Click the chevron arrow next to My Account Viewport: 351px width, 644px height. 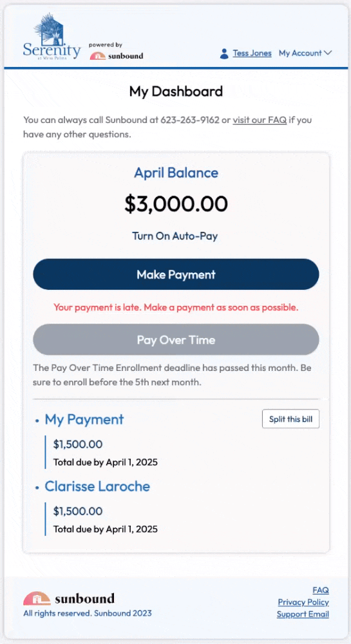point(328,53)
